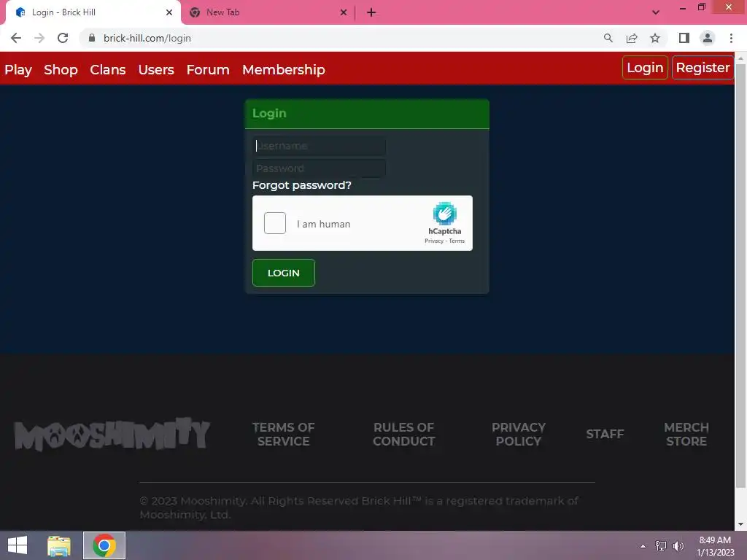
Task: Select the Login - Brick Hill tab
Action: [x=93, y=12]
